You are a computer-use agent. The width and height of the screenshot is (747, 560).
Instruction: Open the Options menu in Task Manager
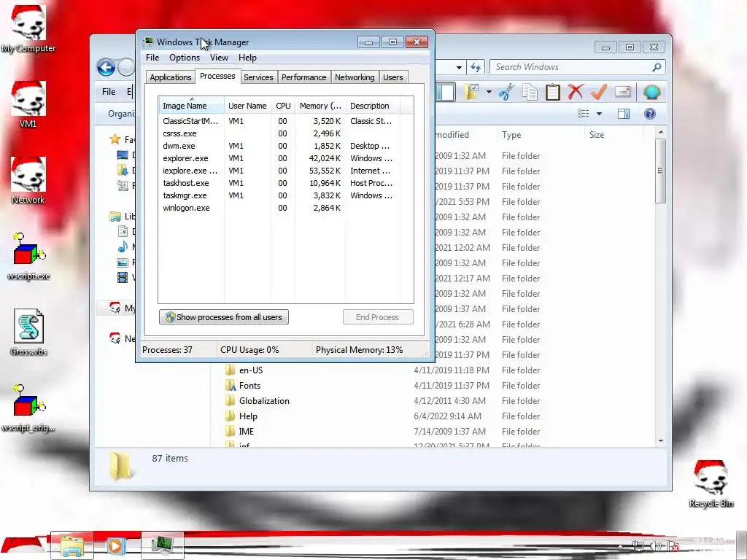point(185,58)
